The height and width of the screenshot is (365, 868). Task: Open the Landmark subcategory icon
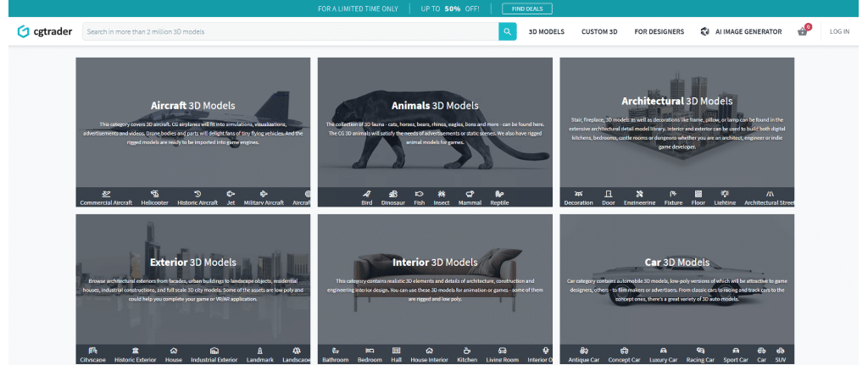pyautogui.click(x=259, y=351)
